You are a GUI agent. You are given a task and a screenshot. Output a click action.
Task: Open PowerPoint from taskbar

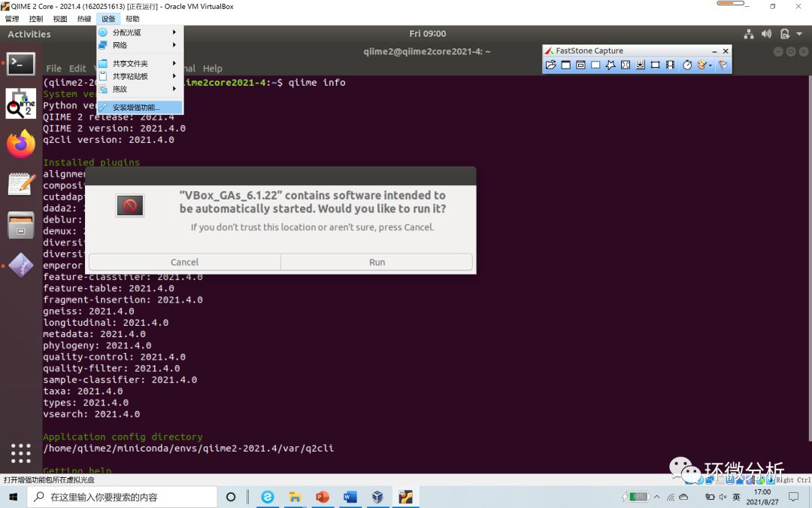[323, 497]
